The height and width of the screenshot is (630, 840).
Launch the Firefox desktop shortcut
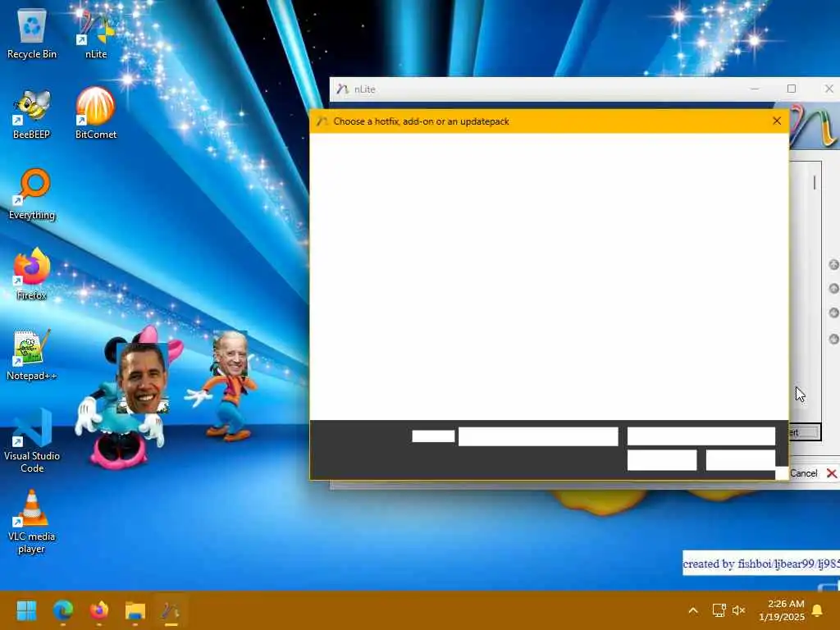32,274
